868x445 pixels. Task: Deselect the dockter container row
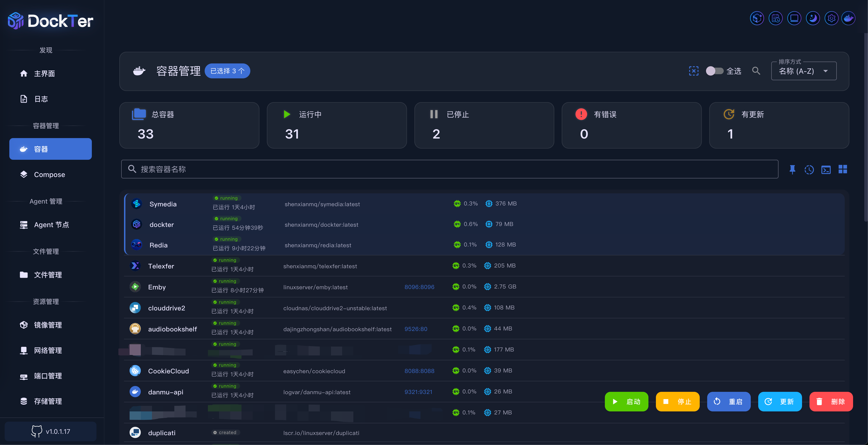coord(161,225)
